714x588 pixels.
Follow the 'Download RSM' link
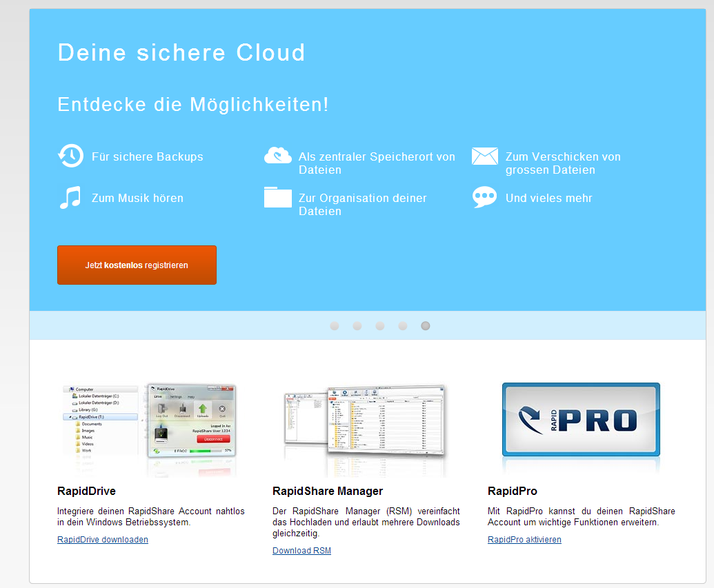[x=301, y=550]
